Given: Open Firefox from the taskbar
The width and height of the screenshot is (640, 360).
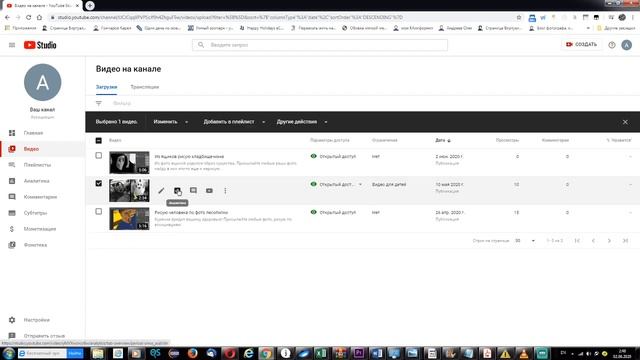Looking at the screenshot, I should point(192,353).
